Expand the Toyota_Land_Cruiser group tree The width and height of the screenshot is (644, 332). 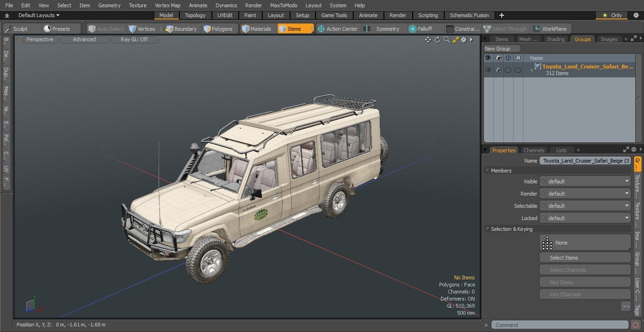tap(531, 70)
